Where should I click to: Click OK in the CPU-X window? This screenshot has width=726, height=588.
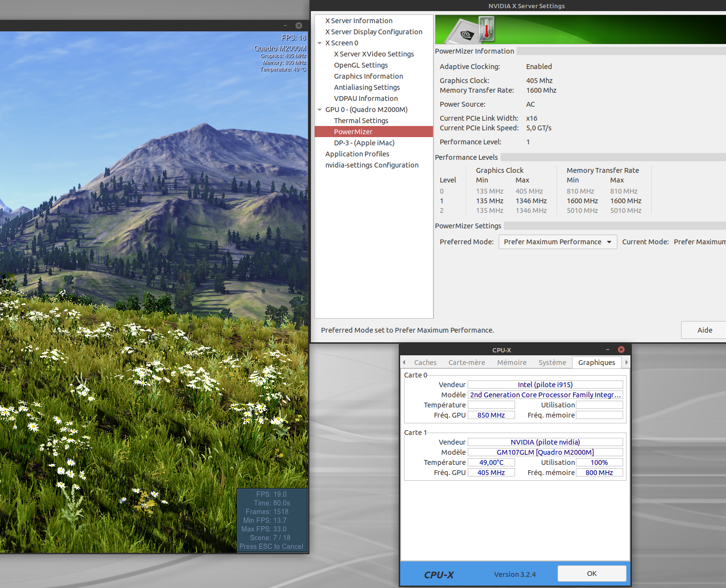click(x=592, y=574)
